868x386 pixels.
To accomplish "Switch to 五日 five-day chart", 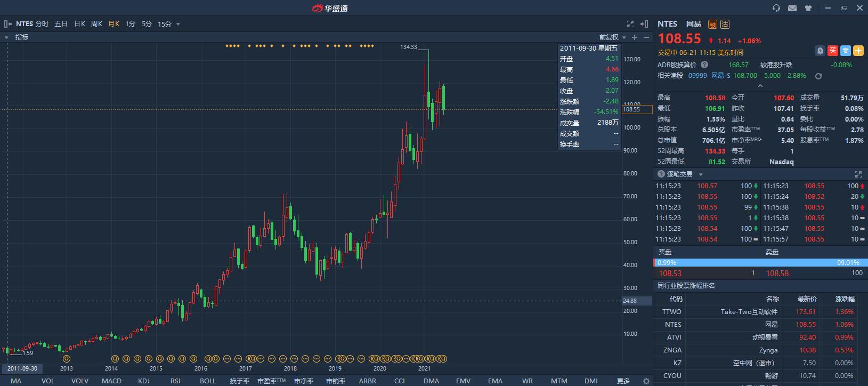I will (x=61, y=24).
